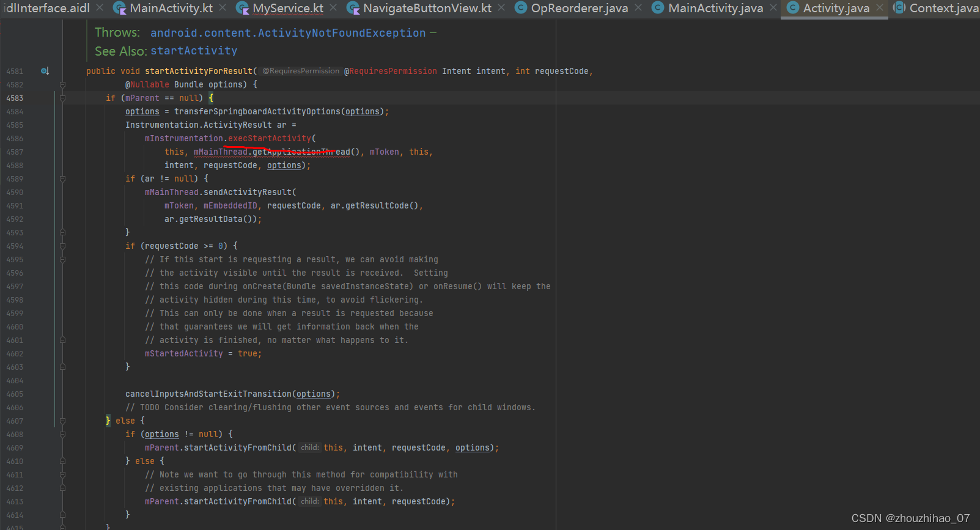This screenshot has height=530, width=980.
Task: Click the Kotlin file icon on MainActivity.kt tab
Action: [120, 8]
